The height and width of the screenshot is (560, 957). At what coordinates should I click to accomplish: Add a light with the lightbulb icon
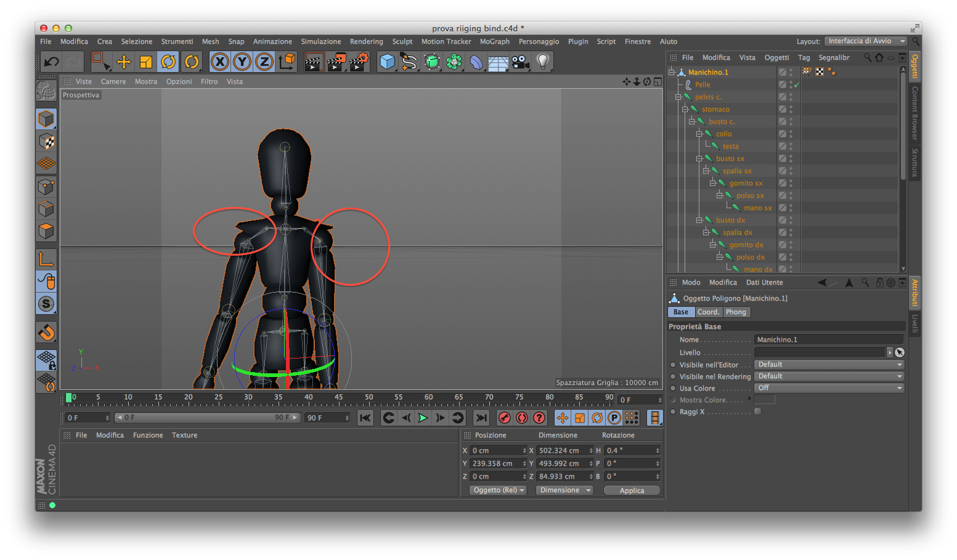click(x=543, y=62)
